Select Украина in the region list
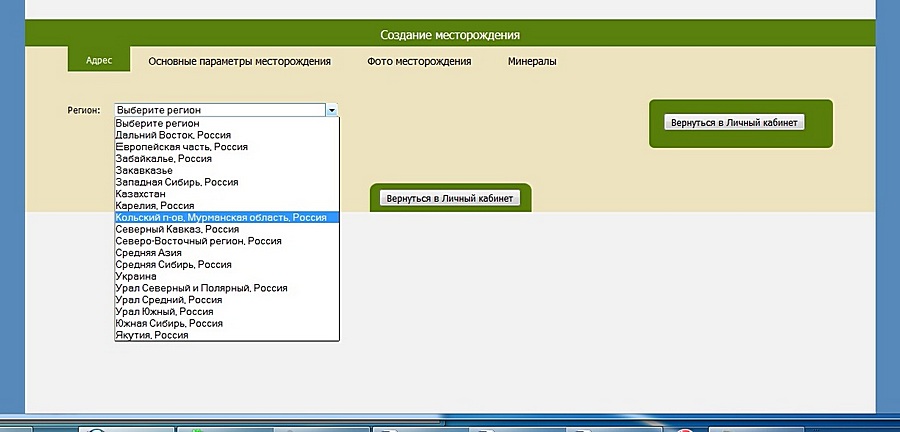Viewport: 900px width, 432px height. (227, 277)
